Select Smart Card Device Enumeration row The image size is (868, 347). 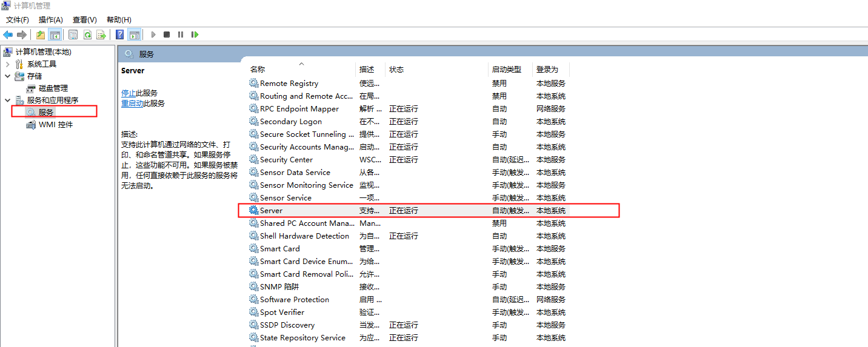click(409, 261)
